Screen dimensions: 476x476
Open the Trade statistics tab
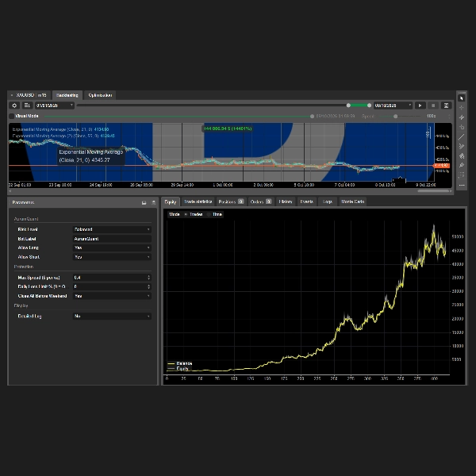pos(198,202)
